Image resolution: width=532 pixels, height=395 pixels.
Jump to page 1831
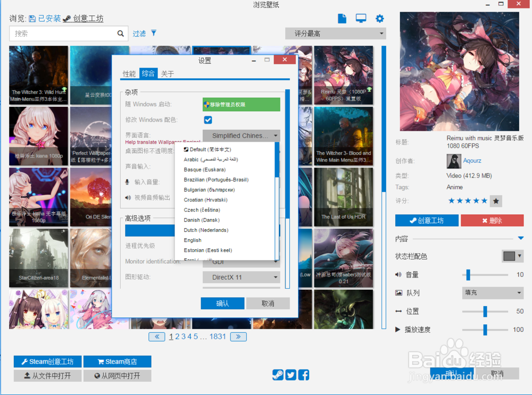pyautogui.click(x=218, y=337)
